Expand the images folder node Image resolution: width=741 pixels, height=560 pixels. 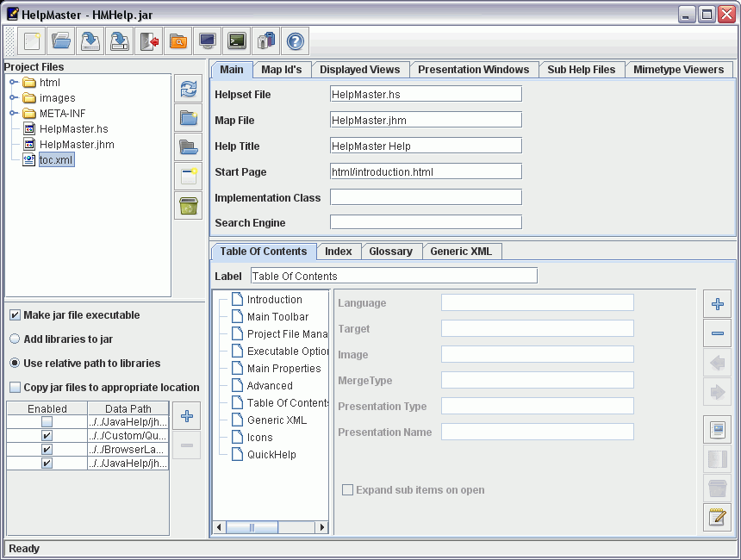point(14,98)
